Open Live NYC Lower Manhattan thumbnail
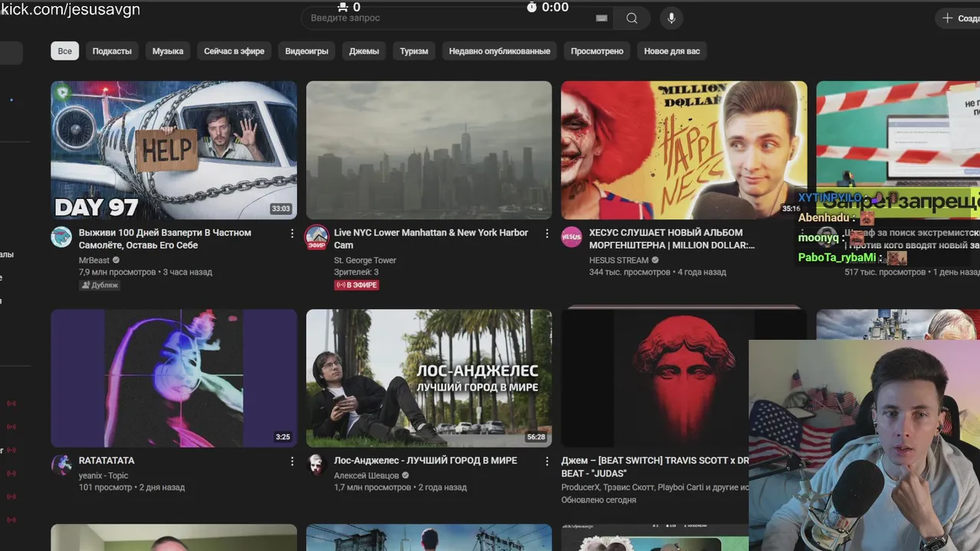Image resolution: width=980 pixels, height=551 pixels. point(429,150)
